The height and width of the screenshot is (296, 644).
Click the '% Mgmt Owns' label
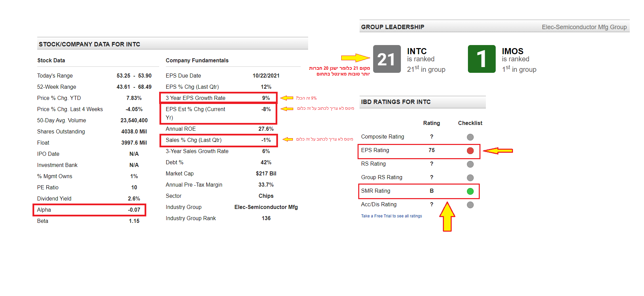(x=55, y=176)
